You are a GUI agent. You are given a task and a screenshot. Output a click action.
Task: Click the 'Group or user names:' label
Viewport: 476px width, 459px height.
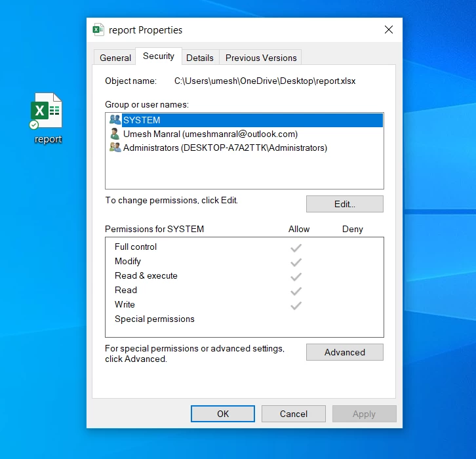click(x=147, y=104)
